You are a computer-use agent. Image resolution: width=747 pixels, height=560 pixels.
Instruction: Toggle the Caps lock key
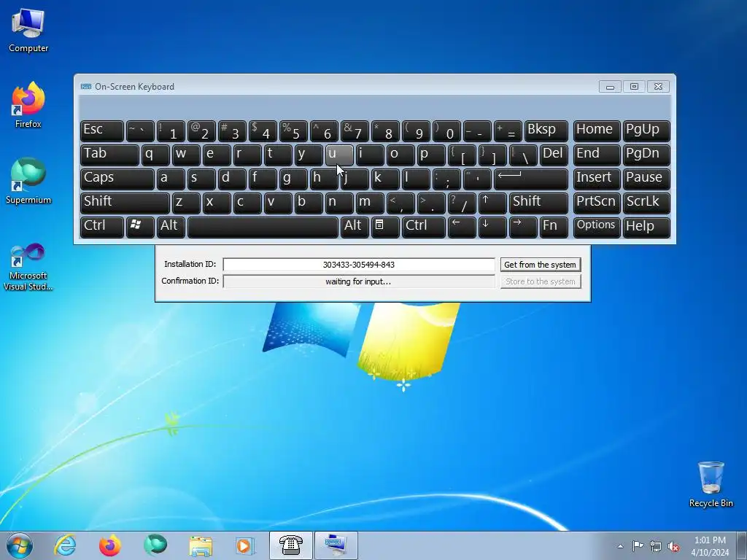(x=117, y=179)
